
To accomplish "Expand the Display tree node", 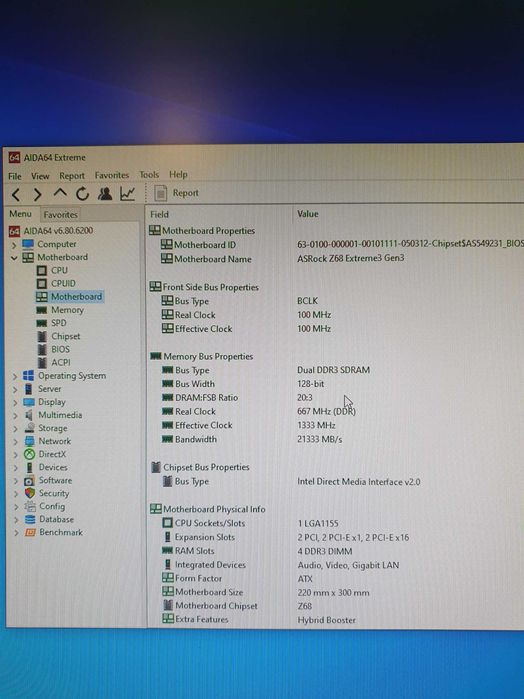I will 15,403.
